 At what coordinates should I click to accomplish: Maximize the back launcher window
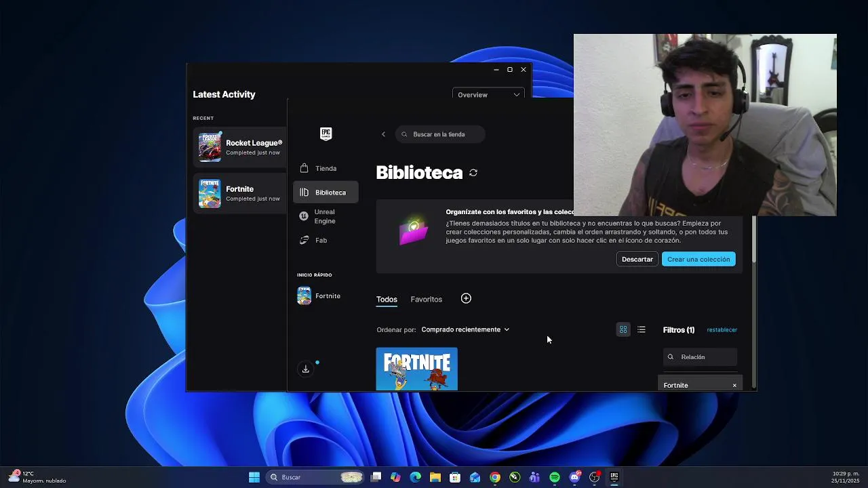point(510,69)
